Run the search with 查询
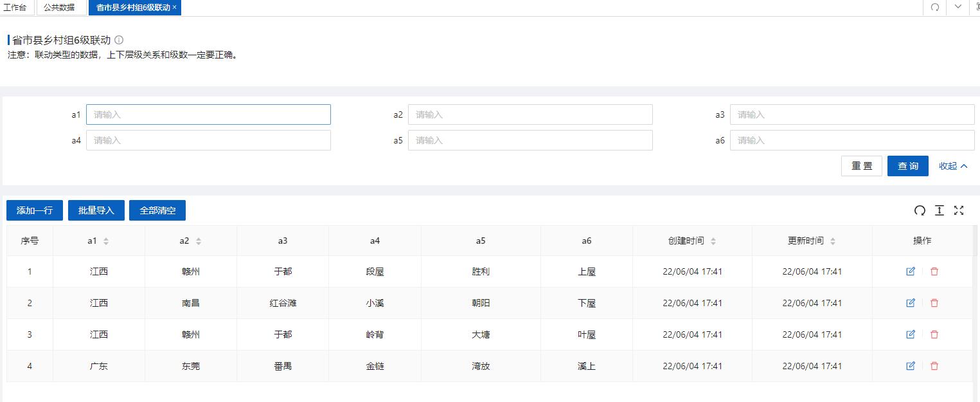The image size is (980, 402). [x=908, y=166]
